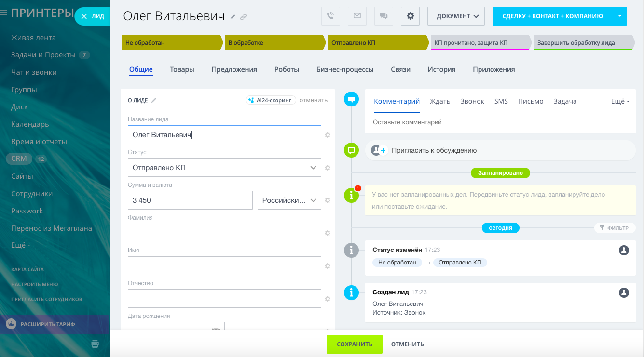Select the Письмо timeline tab
The image size is (644, 357).
531,101
